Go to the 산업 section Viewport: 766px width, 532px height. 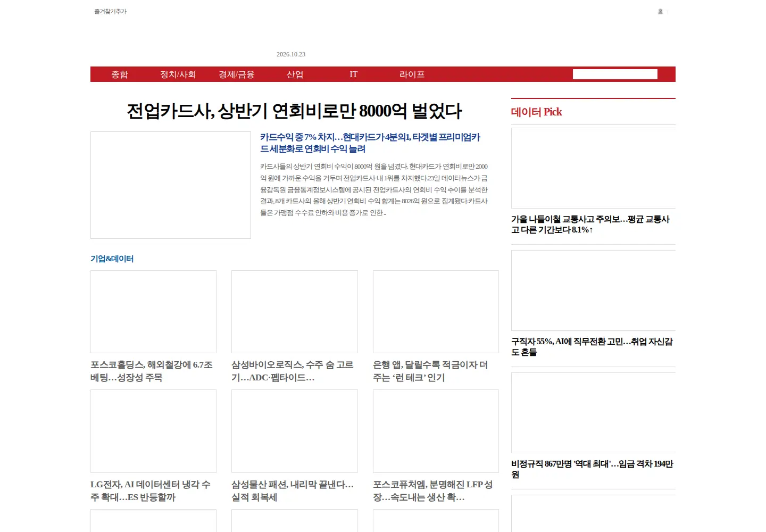tap(295, 74)
